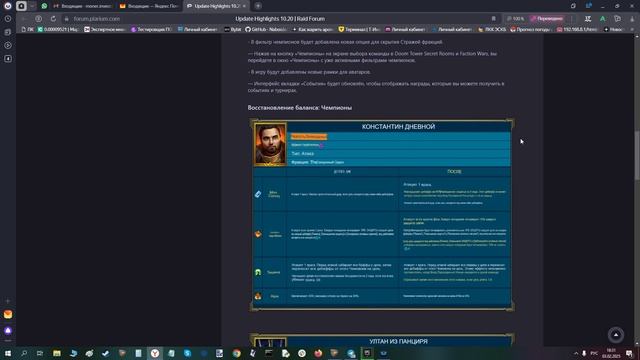Reload the page with the refresh icon
Screen dimensions: 640x360
coord(53,19)
